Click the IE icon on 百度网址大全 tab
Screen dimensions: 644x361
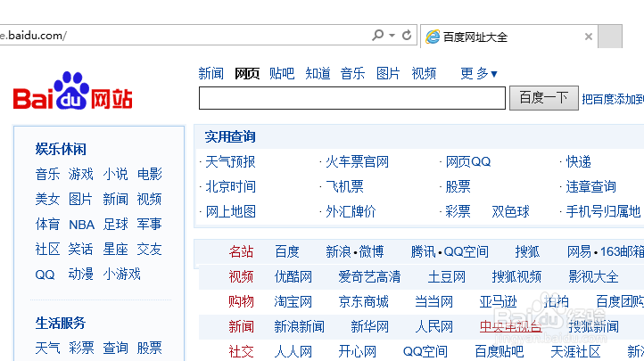[x=433, y=37]
